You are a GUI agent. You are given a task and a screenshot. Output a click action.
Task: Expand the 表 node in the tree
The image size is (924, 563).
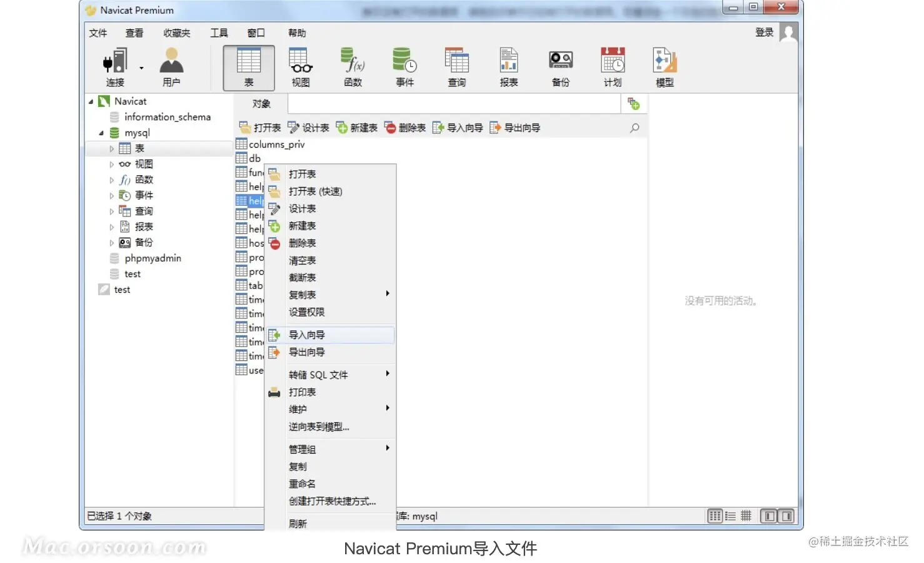click(x=111, y=149)
